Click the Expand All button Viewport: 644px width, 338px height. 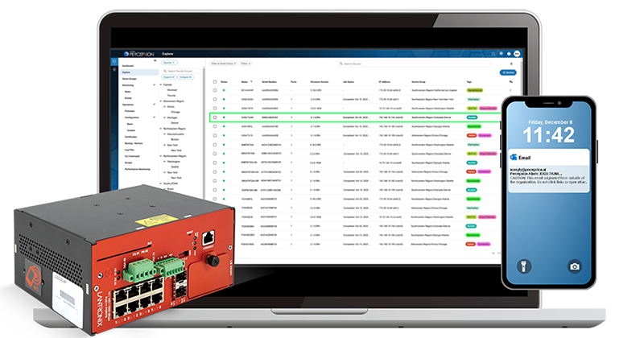[x=169, y=77]
